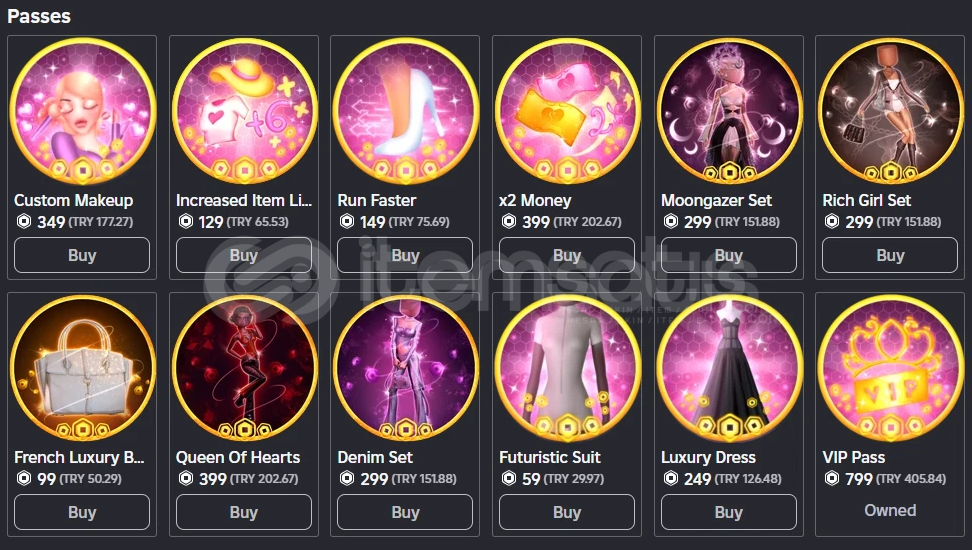Click the Run Faster high heel icon

tap(405, 112)
